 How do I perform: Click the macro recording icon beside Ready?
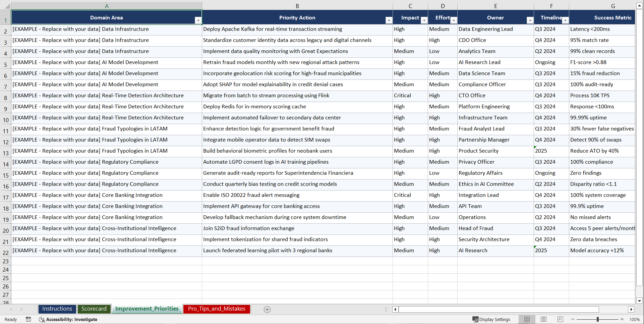pyautogui.click(x=28, y=319)
